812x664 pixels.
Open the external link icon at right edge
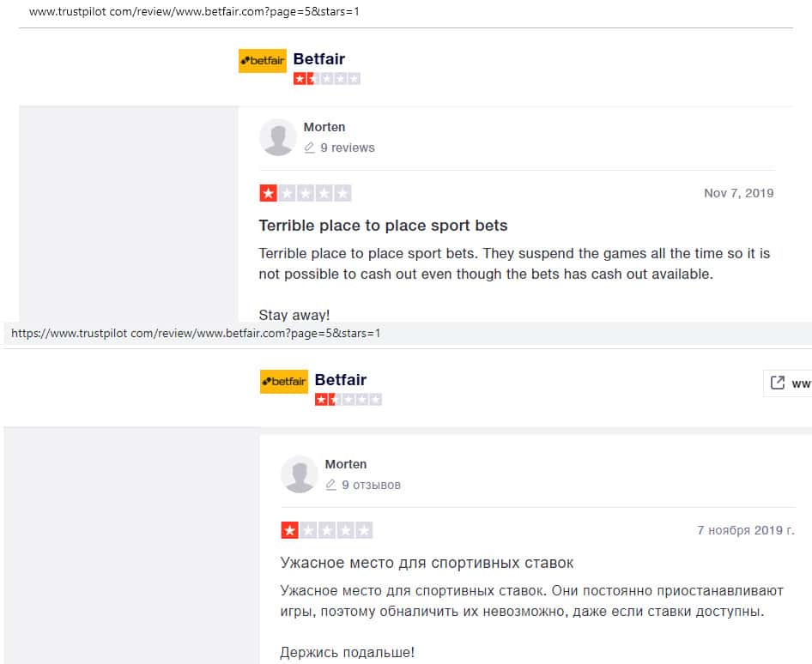click(x=778, y=383)
